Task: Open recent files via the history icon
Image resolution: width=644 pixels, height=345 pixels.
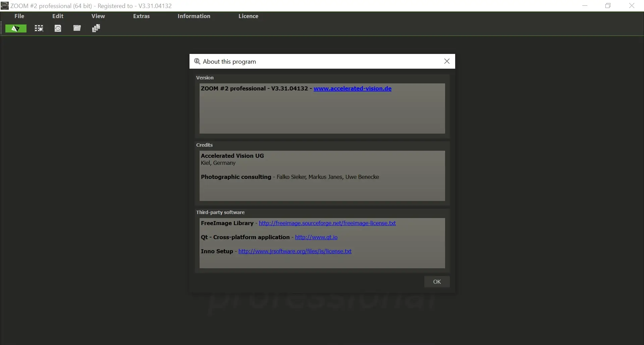Action: click(x=58, y=28)
